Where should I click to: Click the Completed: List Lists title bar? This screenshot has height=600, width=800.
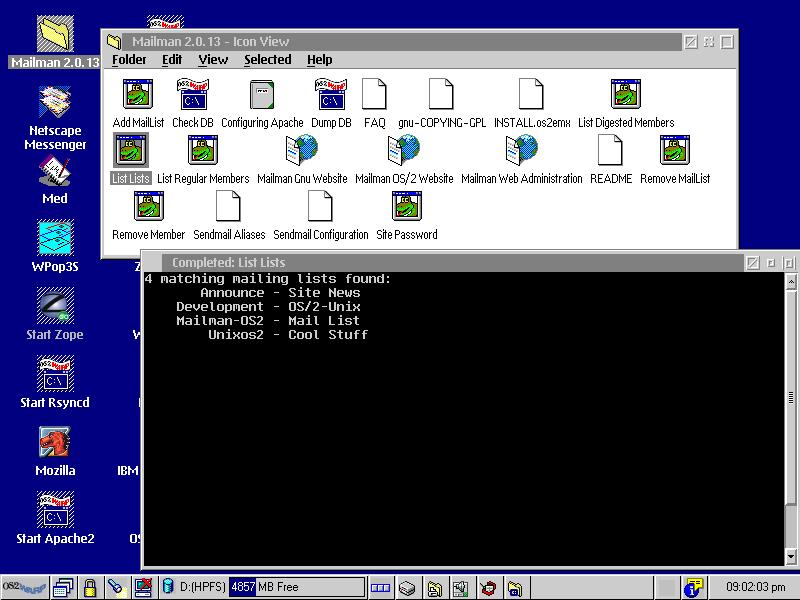452,263
